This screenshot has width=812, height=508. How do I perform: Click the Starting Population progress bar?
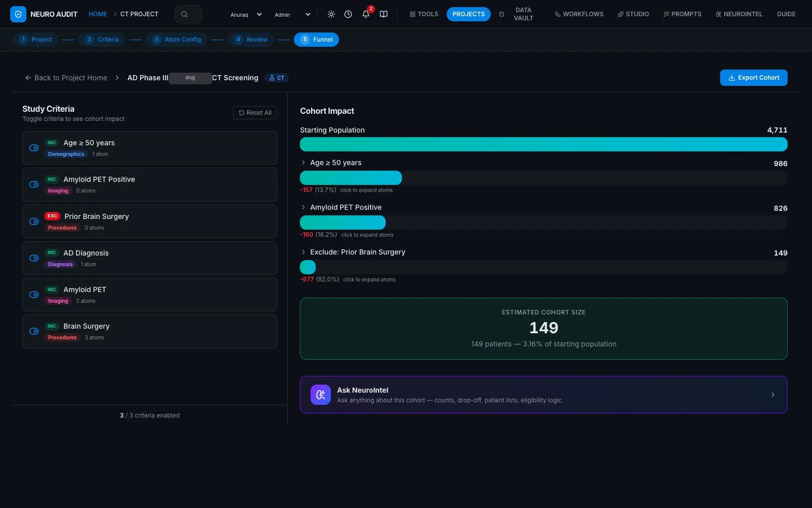[x=544, y=144]
